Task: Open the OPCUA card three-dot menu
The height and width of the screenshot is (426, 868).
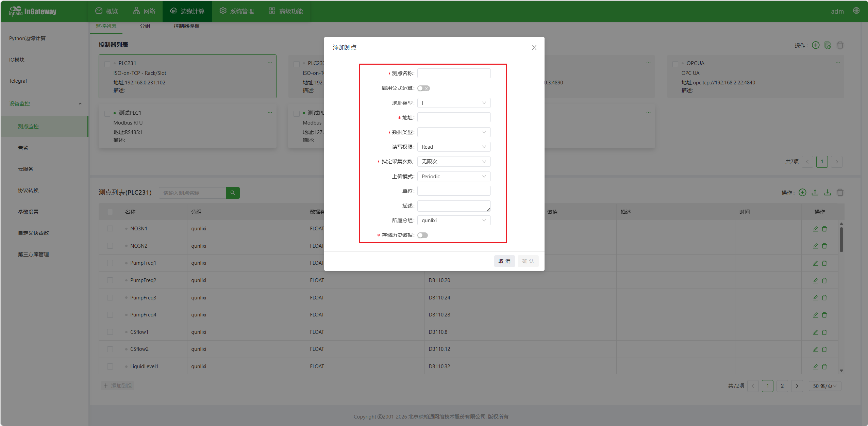Action: [838, 63]
